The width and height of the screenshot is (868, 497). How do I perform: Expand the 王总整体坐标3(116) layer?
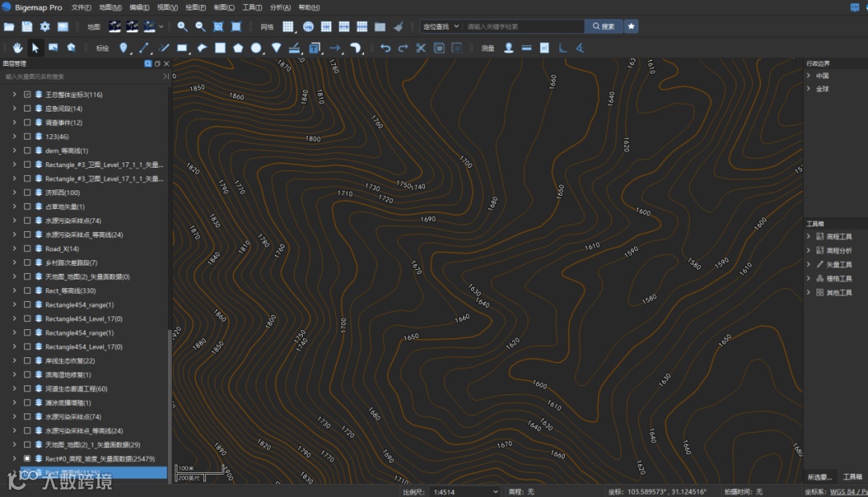coord(14,95)
